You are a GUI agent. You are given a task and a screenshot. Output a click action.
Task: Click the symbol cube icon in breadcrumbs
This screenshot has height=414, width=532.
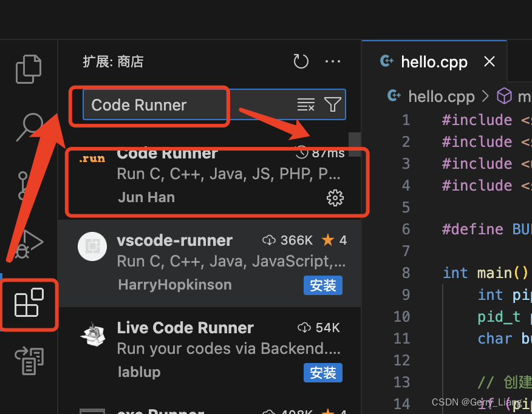(504, 96)
